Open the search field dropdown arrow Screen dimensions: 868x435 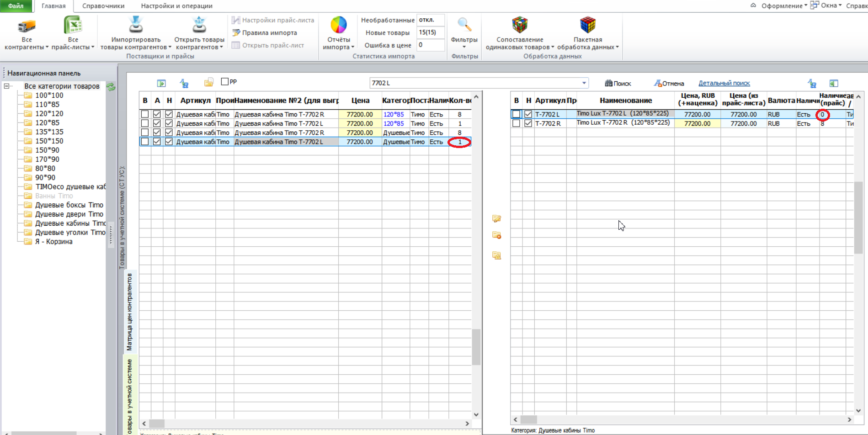click(584, 83)
